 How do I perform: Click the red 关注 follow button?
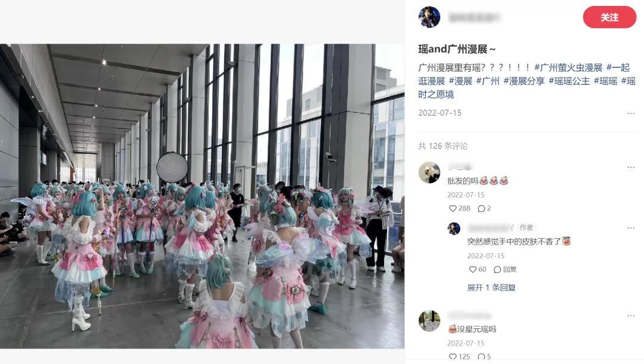[x=609, y=17]
